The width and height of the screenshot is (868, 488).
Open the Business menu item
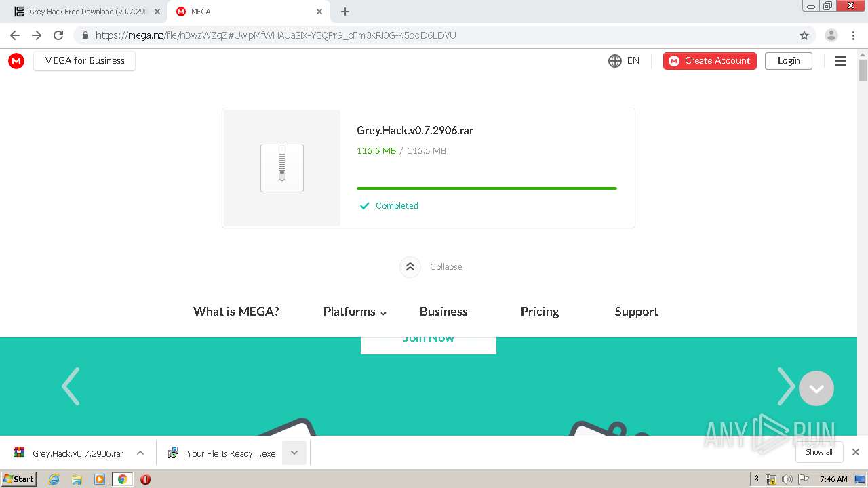coord(443,312)
